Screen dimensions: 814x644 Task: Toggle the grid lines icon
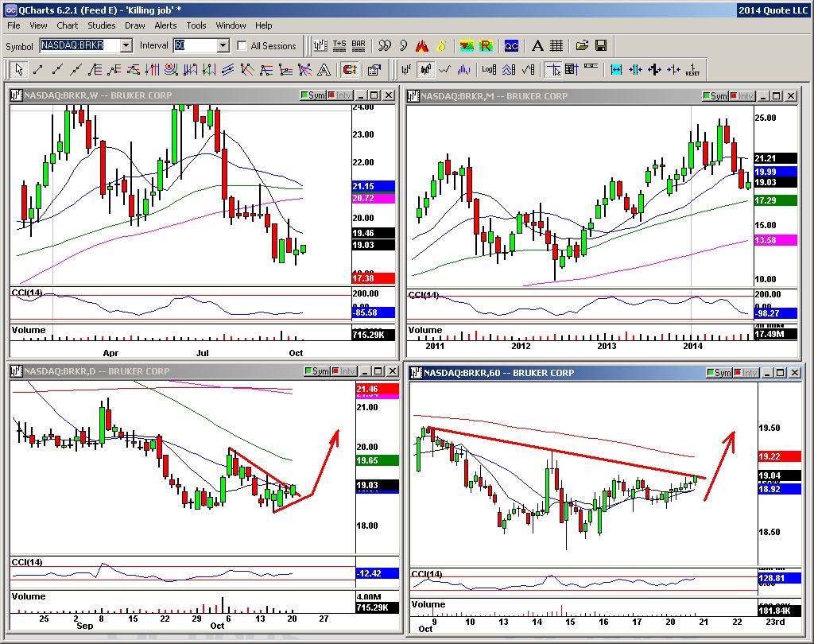click(x=556, y=45)
